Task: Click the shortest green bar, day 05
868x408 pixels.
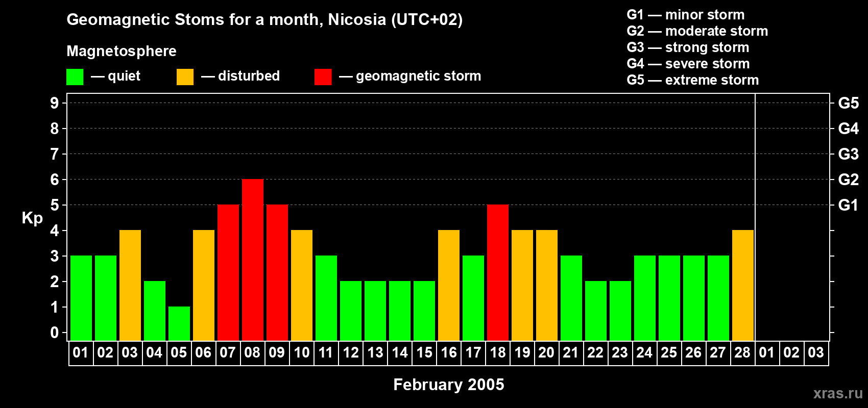Action: tap(179, 324)
